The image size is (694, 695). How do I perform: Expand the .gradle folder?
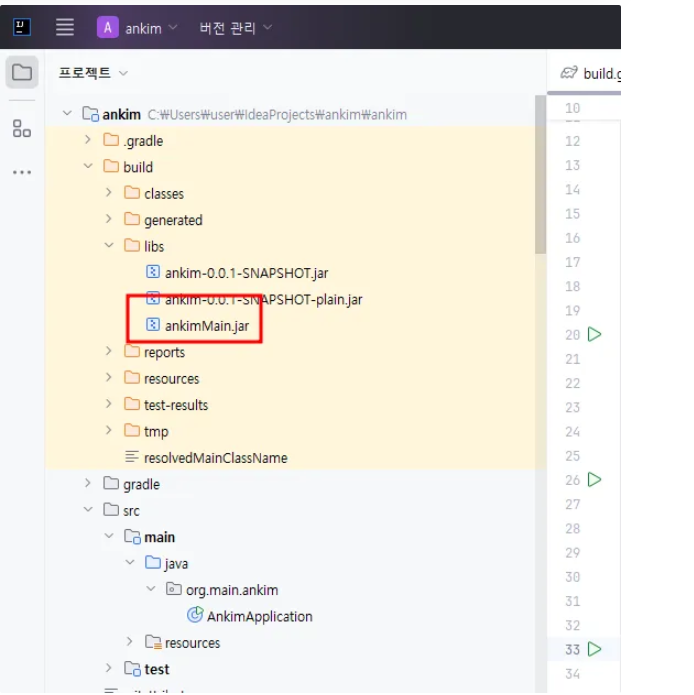88,140
